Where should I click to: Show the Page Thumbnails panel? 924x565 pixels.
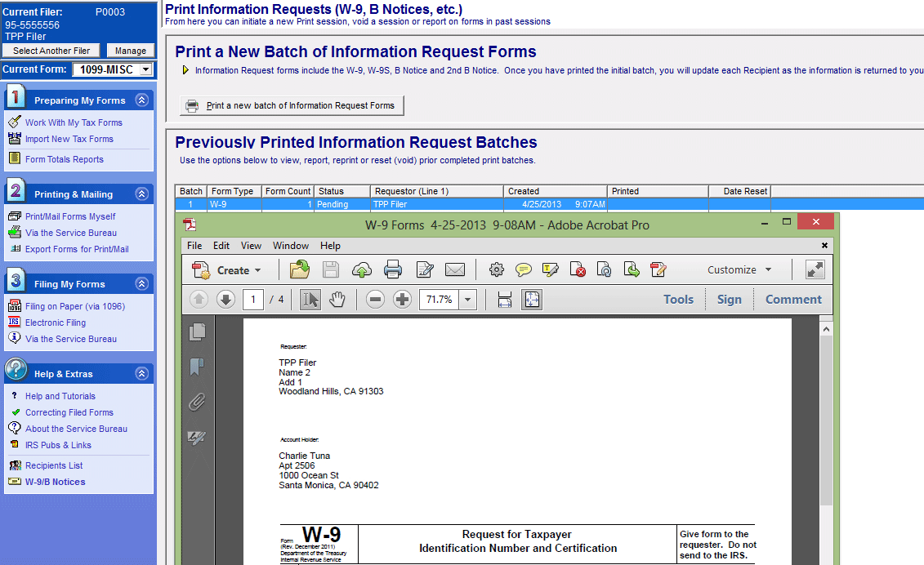pos(197,331)
